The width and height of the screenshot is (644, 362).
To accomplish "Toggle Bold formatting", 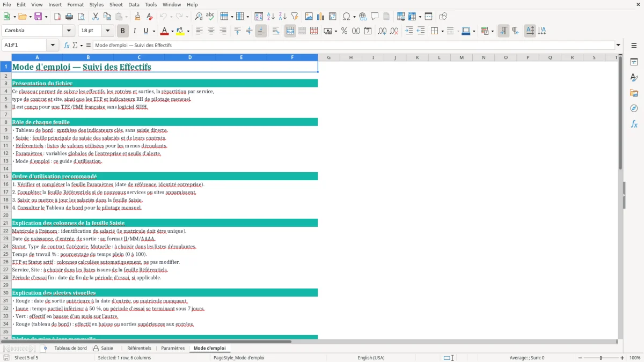I will point(122,31).
